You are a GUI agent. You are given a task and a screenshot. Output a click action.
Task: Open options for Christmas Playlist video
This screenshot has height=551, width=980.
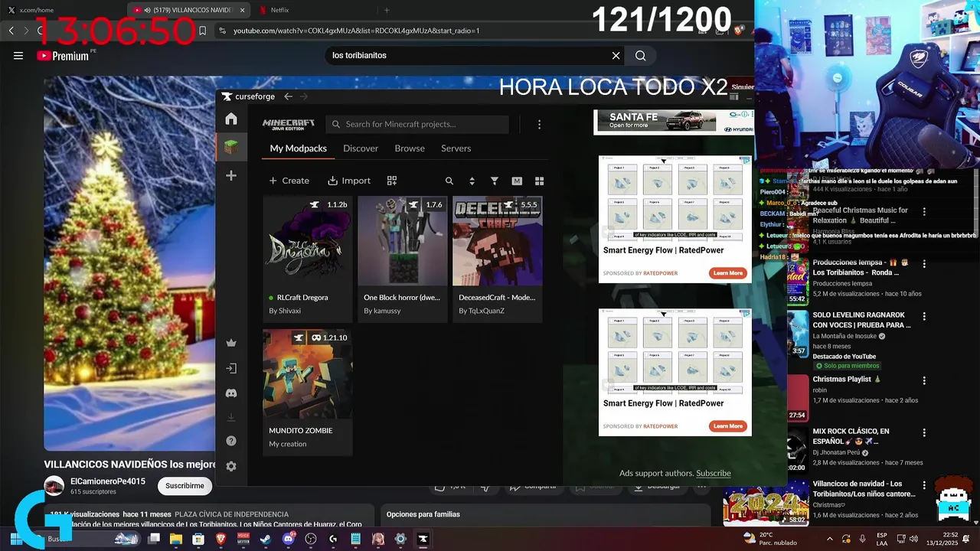click(x=924, y=380)
